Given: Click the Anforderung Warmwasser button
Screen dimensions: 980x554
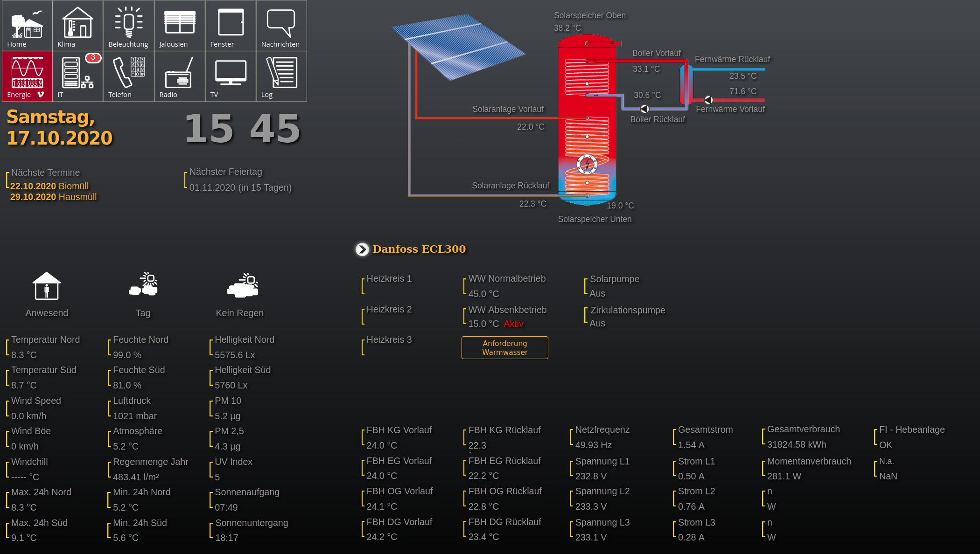Looking at the screenshot, I should click(x=504, y=348).
